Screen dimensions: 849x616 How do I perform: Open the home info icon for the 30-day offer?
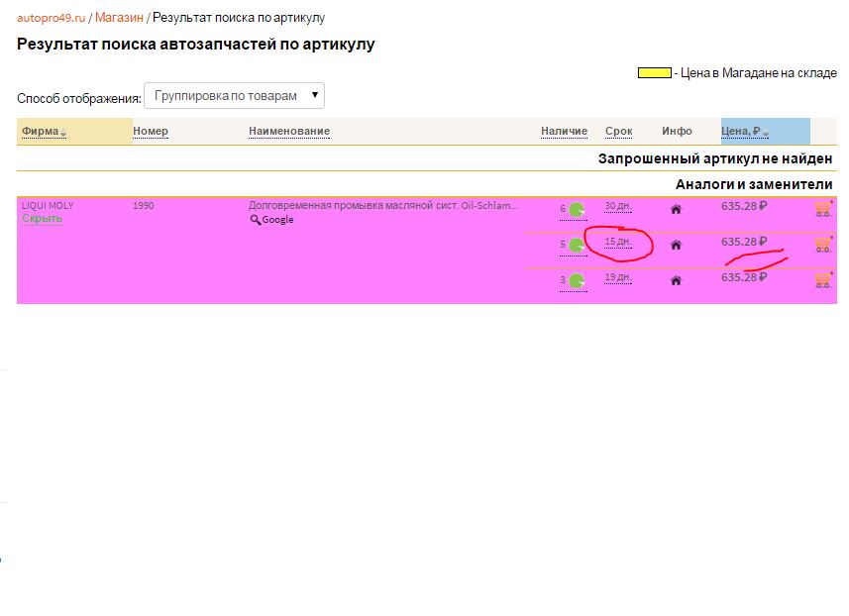pyautogui.click(x=677, y=209)
